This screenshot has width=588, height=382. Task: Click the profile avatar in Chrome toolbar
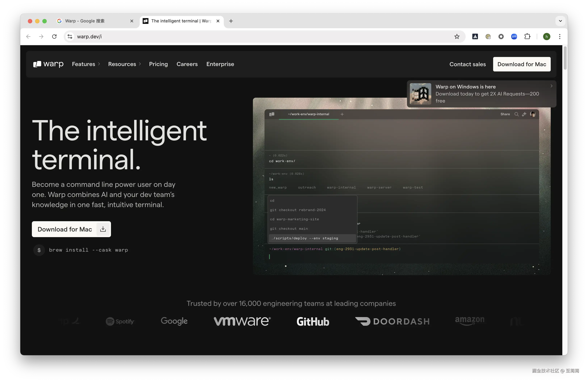[x=547, y=37]
